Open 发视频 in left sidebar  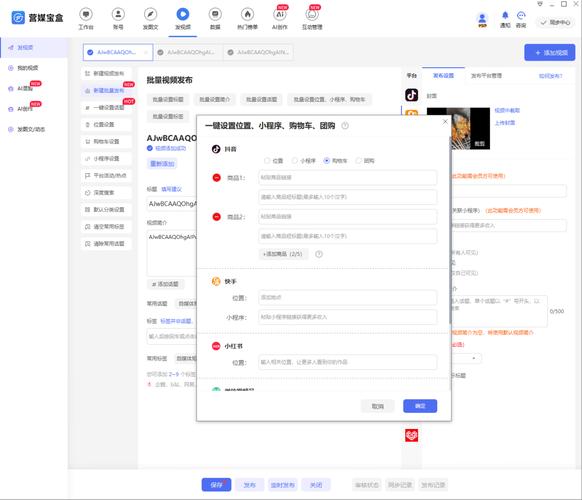[34, 48]
